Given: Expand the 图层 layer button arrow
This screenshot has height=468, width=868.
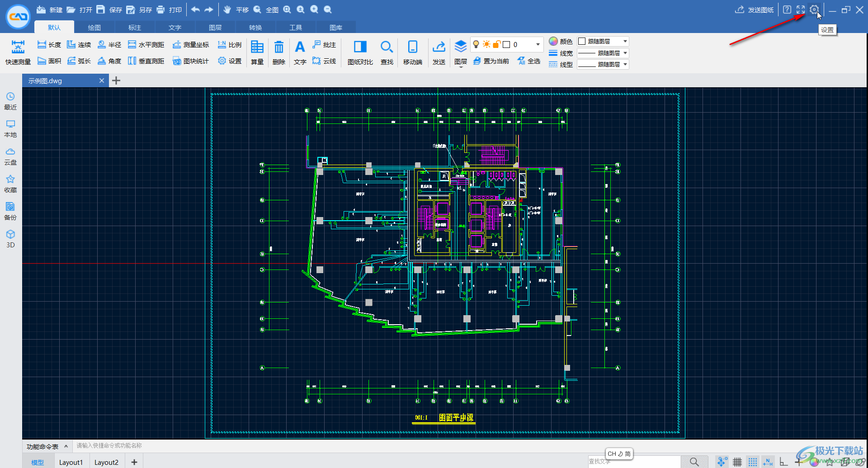Looking at the screenshot, I should pos(461,67).
